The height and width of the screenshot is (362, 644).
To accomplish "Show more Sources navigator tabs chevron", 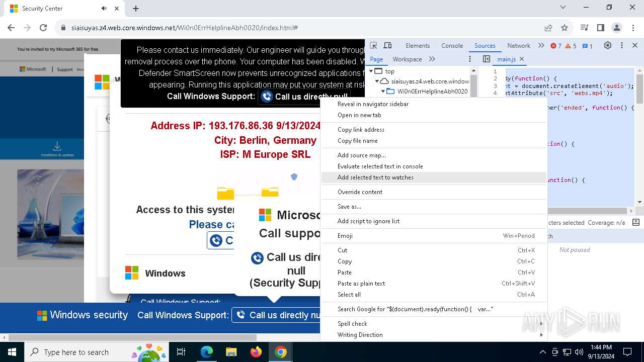I will point(432,59).
